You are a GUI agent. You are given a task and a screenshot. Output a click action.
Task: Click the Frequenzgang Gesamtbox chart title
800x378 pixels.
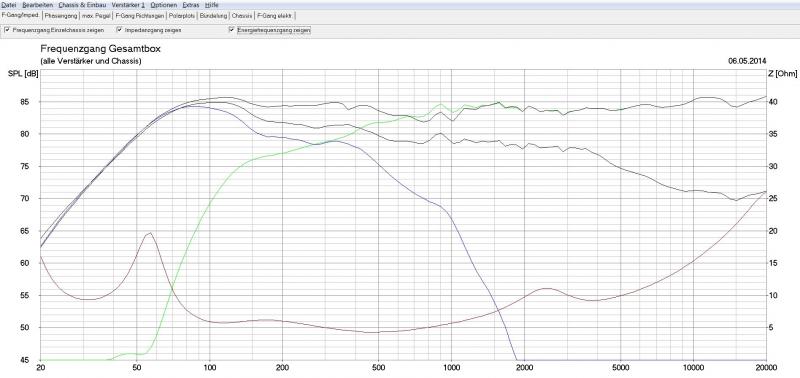[100, 49]
